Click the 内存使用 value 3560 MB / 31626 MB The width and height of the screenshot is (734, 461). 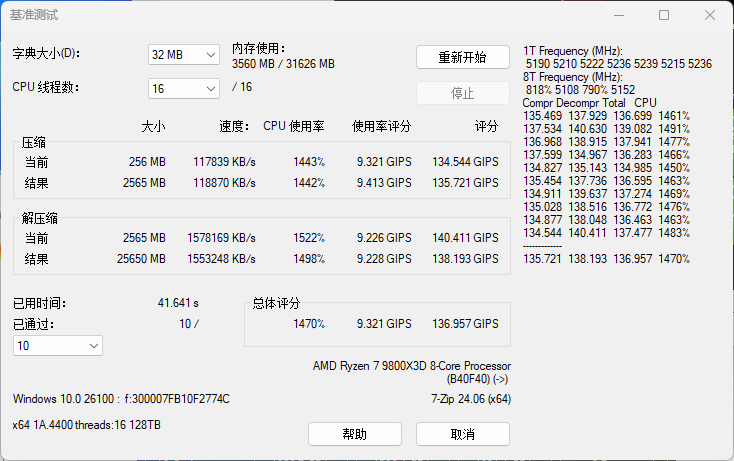point(283,64)
